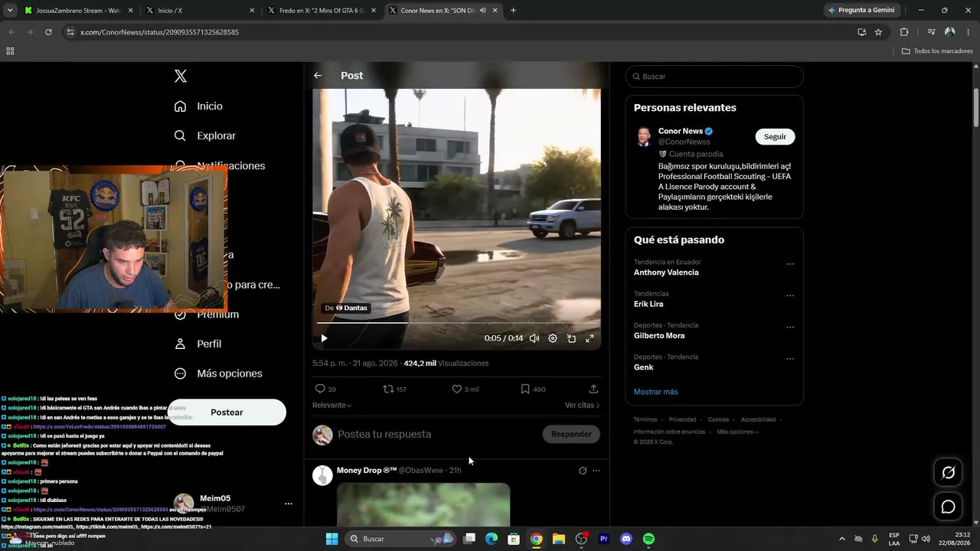
Task: Click Pregunta a Gemini button
Action: tap(863, 11)
